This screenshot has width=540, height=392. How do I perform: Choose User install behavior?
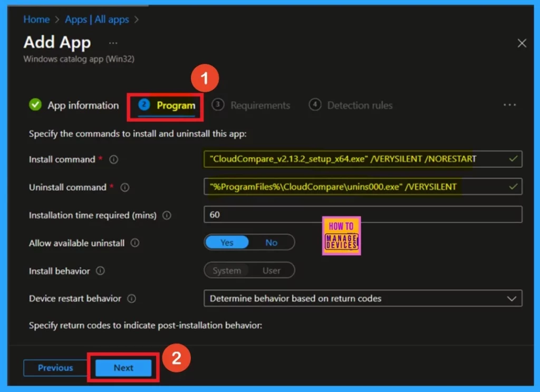coord(272,271)
